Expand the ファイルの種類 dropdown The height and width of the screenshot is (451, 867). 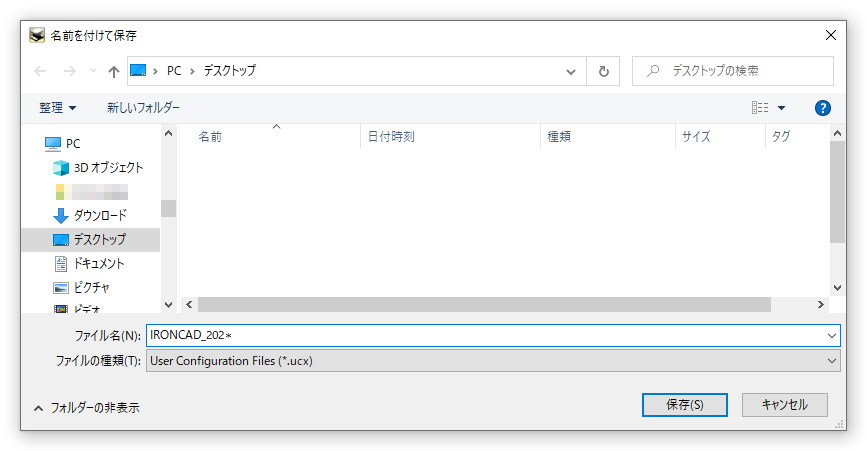pos(832,361)
